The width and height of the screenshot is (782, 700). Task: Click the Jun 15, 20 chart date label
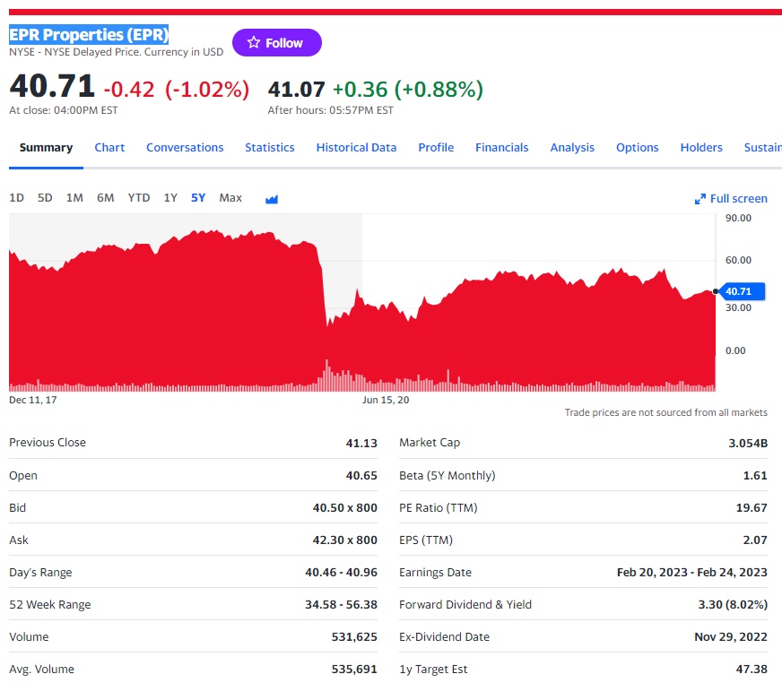coord(386,400)
